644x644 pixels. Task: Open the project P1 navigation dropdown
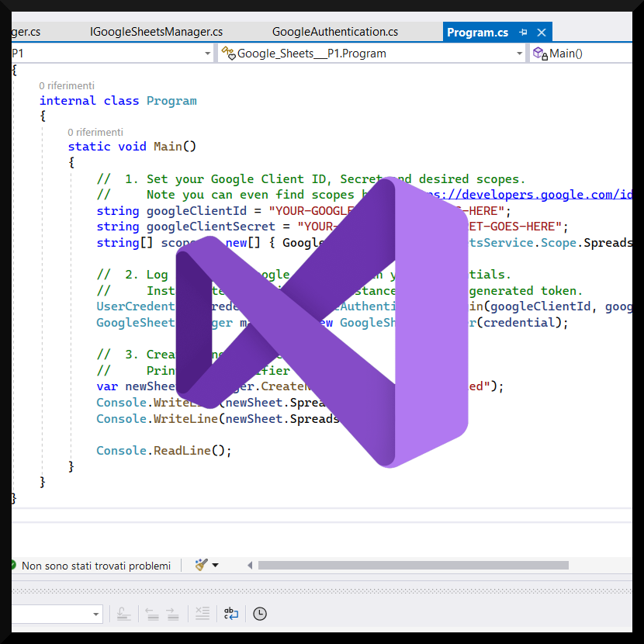point(207,54)
